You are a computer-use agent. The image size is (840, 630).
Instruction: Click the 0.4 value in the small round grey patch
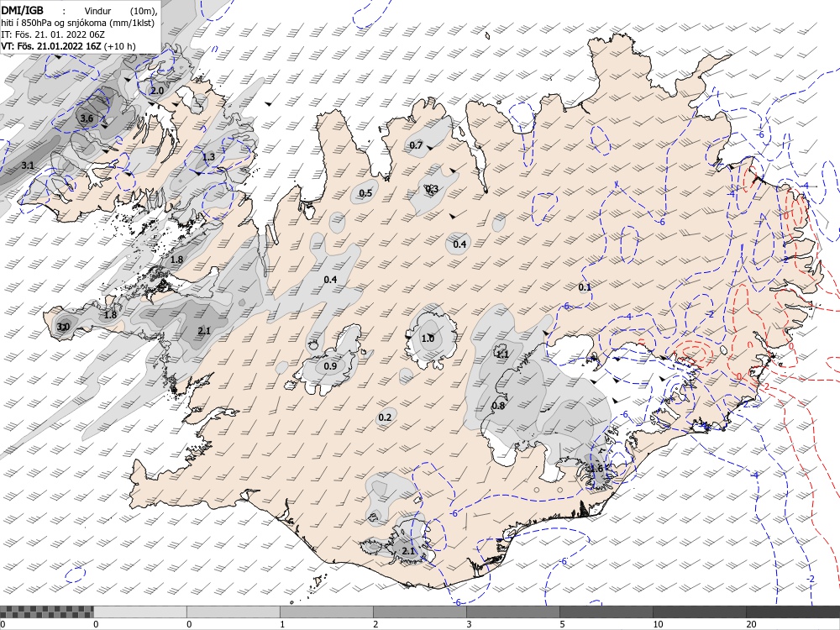click(459, 244)
